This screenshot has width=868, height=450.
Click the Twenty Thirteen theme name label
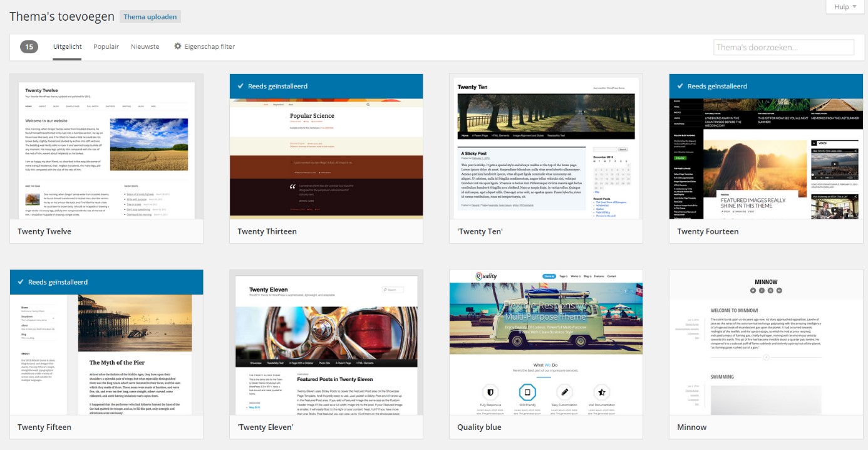(267, 231)
